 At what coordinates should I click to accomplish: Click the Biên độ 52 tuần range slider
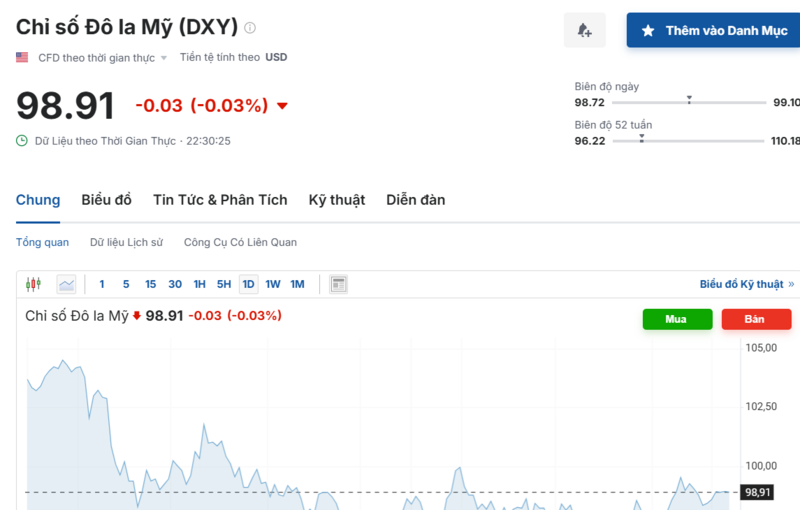pos(689,141)
